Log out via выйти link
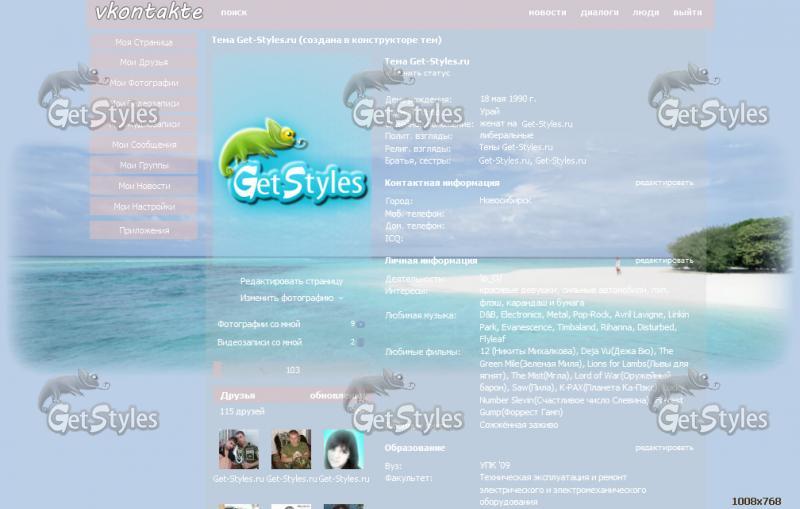This screenshot has height=509, width=800. [687, 12]
